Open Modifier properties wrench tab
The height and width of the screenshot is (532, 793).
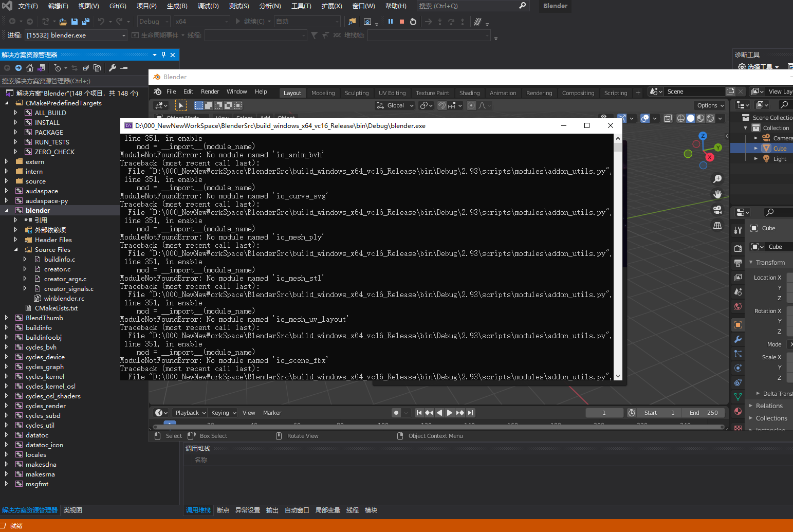tap(738, 339)
